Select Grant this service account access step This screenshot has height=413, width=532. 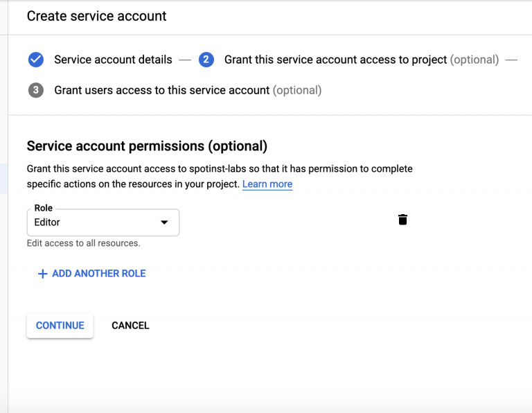pos(335,60)
